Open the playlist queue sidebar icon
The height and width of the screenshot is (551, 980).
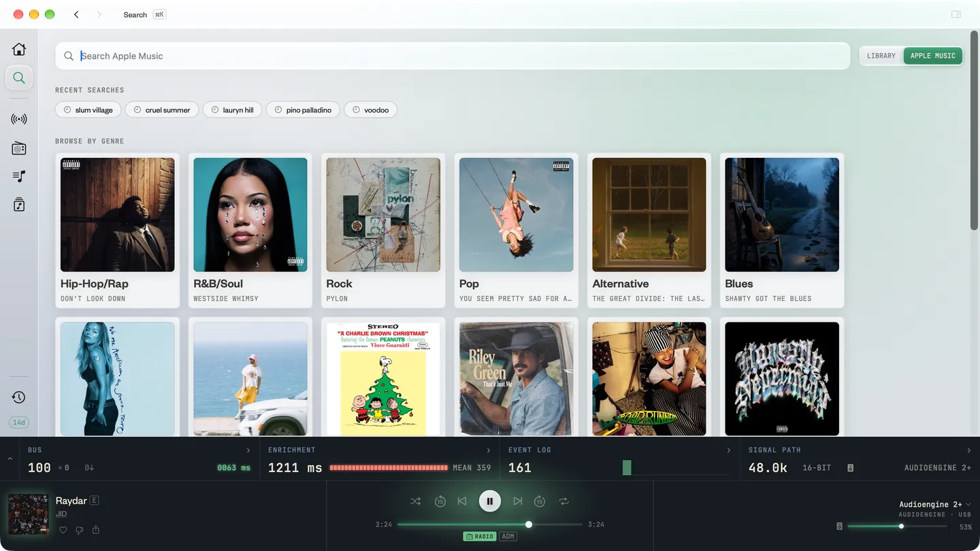(19, 176)
